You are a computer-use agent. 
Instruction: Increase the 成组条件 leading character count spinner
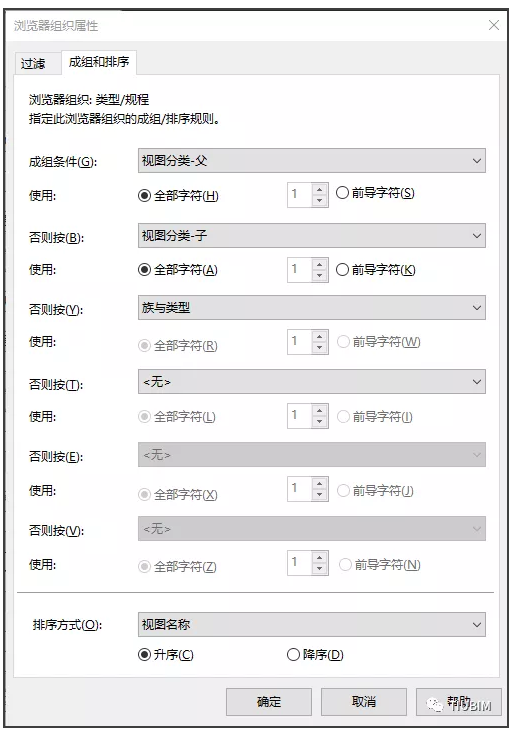[x=319, y=190]
